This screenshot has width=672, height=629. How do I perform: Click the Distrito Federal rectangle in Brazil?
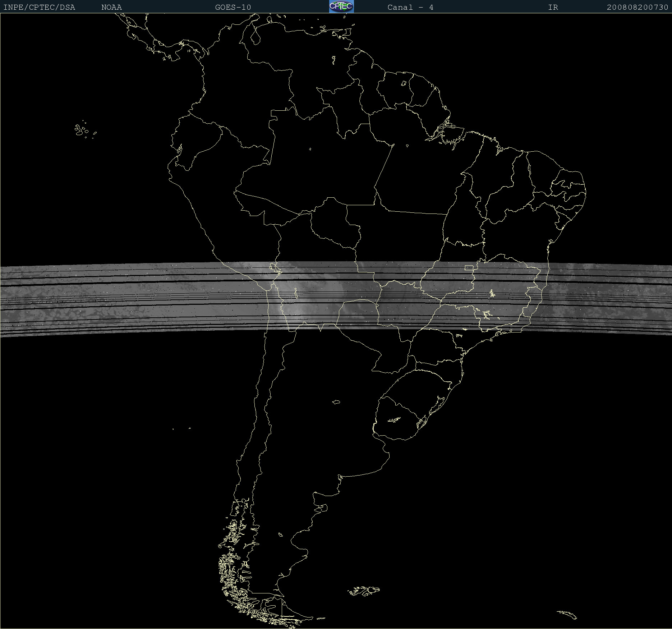click(x=469, y=268)
